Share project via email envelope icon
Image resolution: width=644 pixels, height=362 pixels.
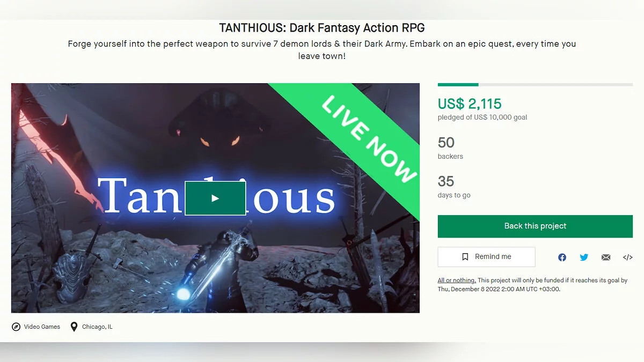[606, 257]
